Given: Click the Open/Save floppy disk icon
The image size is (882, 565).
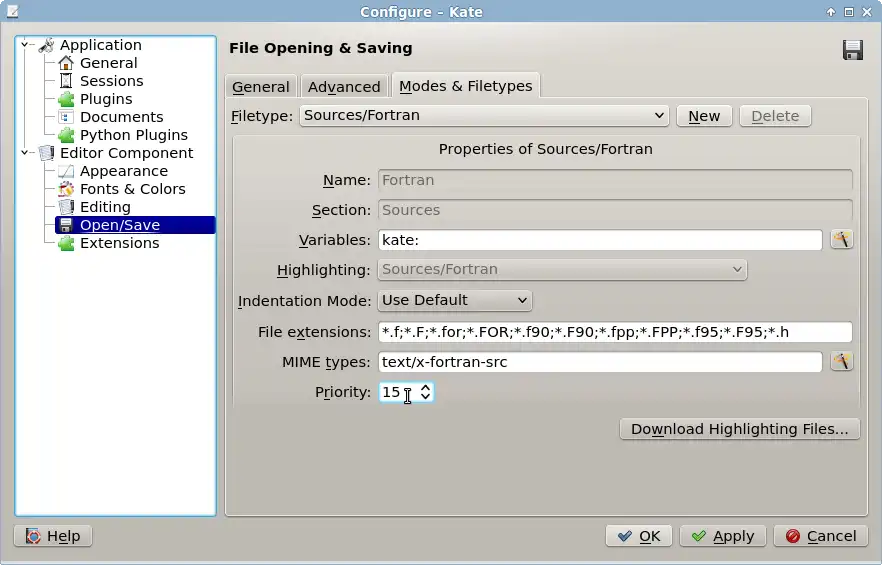Looking at the screenshot, I should coord(66,225).
